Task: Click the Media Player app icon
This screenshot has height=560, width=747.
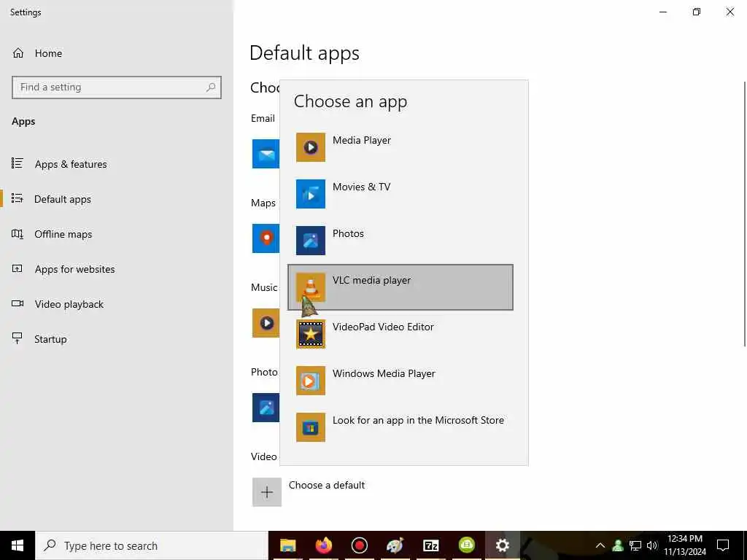Action: pos(311,147)
